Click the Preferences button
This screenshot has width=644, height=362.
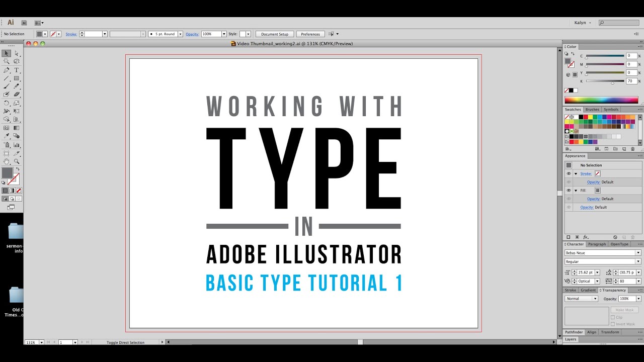(x=310, y=34)
